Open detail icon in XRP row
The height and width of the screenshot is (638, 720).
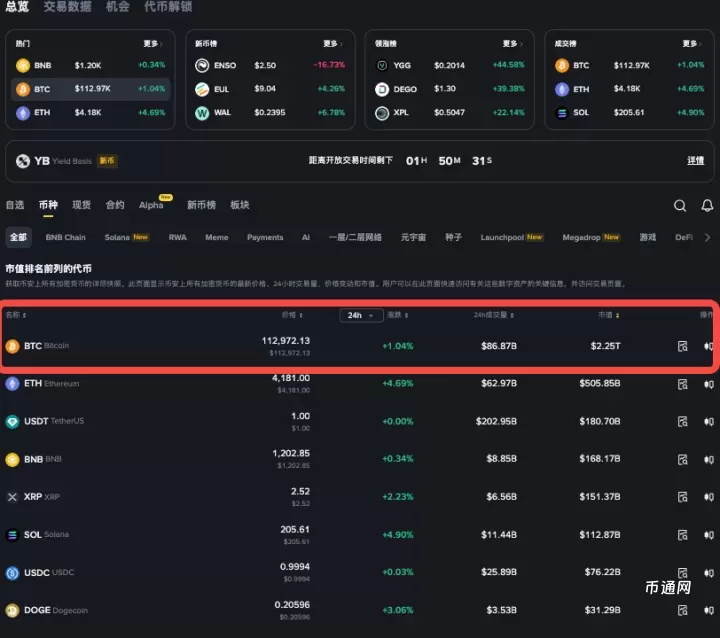(x=683, y=497)
